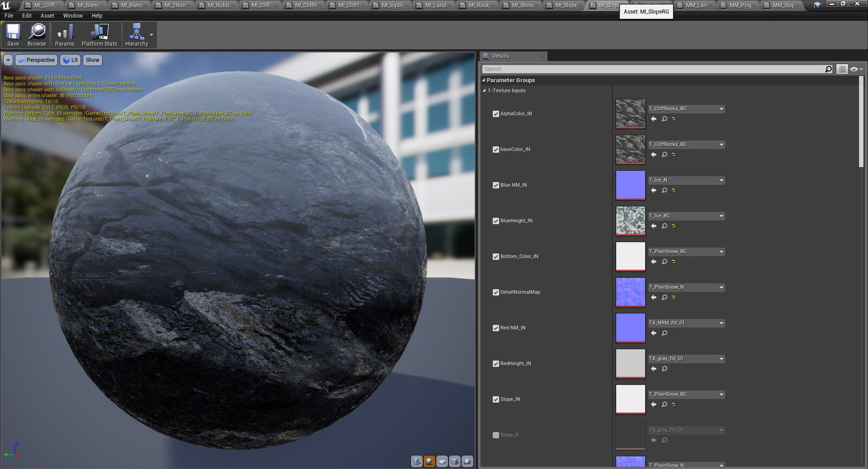This screenshot has width=868, height=469.
Task: Uncheck the BlueHeight_IN checkbox
Action: coord(496,221)
